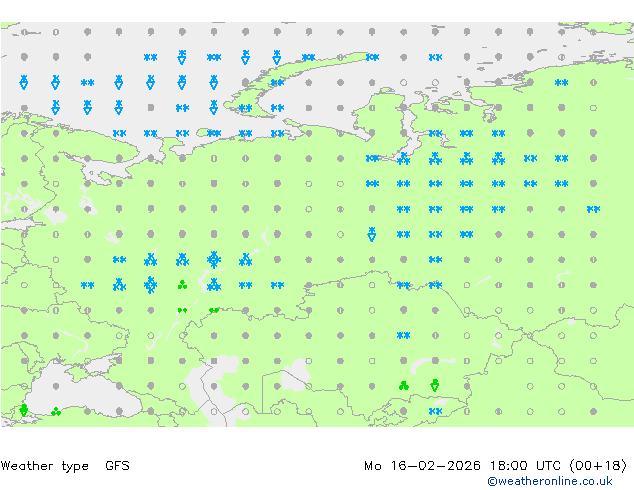Open the weatheronline.co.uk copyright link

click(550, 481)
